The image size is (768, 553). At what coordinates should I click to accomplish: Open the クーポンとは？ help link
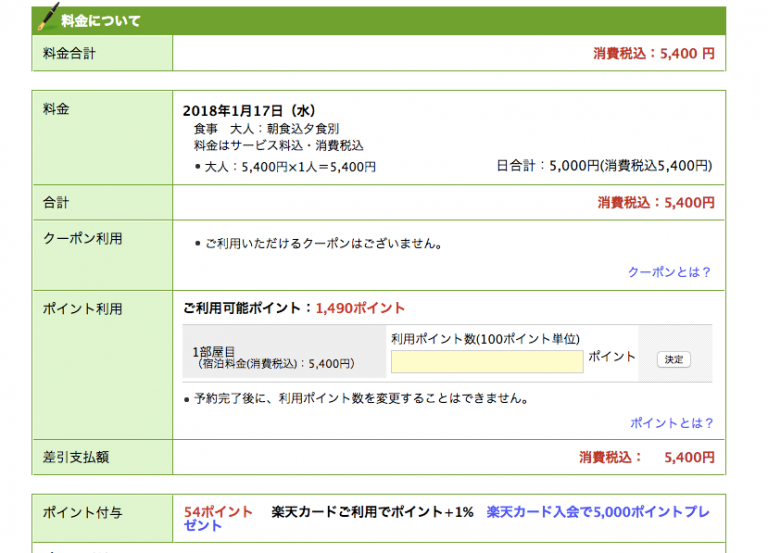[x=669, y=272]
